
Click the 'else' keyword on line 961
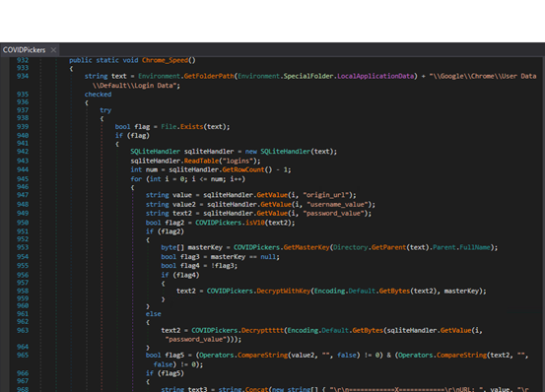[154, 314]
